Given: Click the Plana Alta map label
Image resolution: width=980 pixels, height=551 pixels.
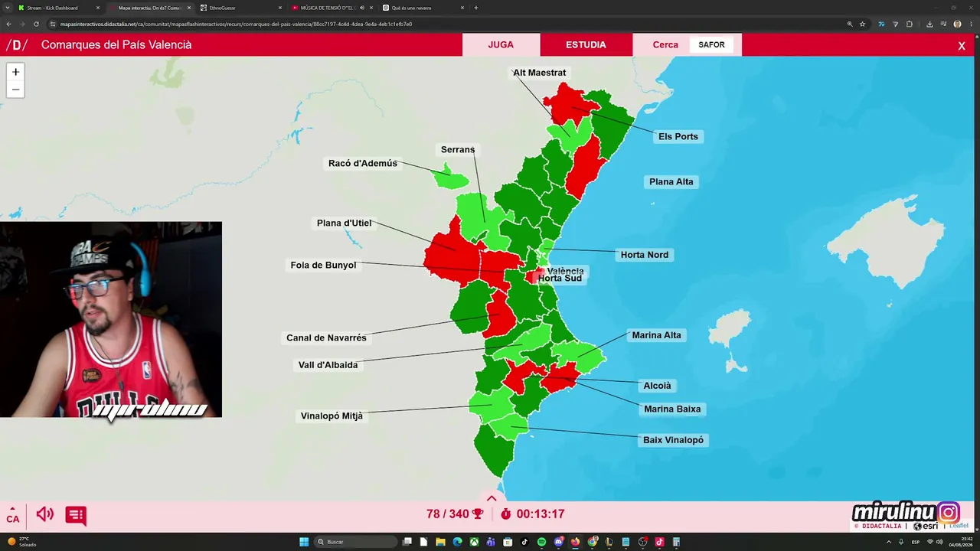Looking at the screenshot, I should (x=671, y=181).
